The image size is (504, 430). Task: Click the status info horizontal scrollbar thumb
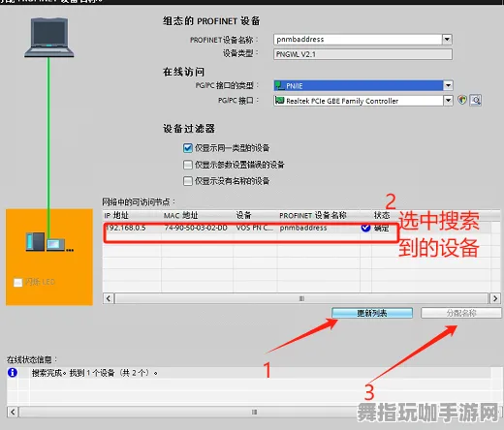(x=254, y=412)
